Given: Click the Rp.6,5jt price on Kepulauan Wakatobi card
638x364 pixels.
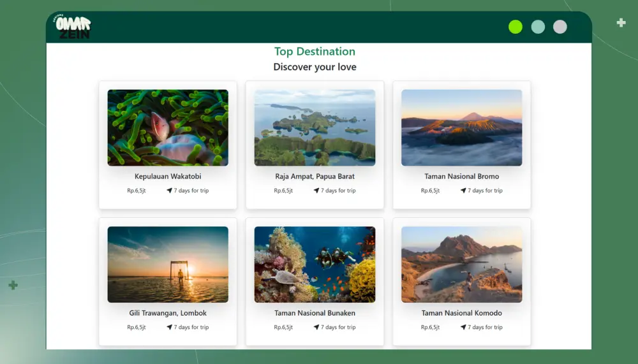Looking at the screenshot, I should coord(137,191).
